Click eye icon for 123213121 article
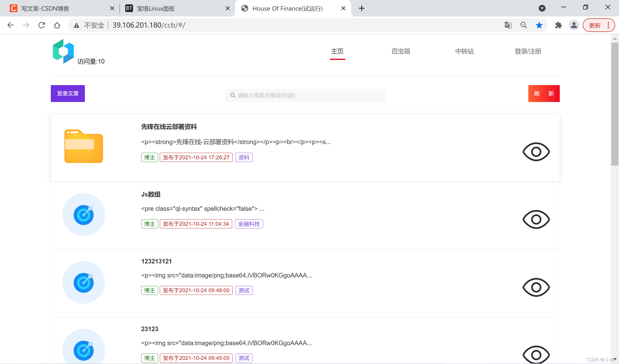The height and width of the screenshot is (364, 619). (536, 287)
